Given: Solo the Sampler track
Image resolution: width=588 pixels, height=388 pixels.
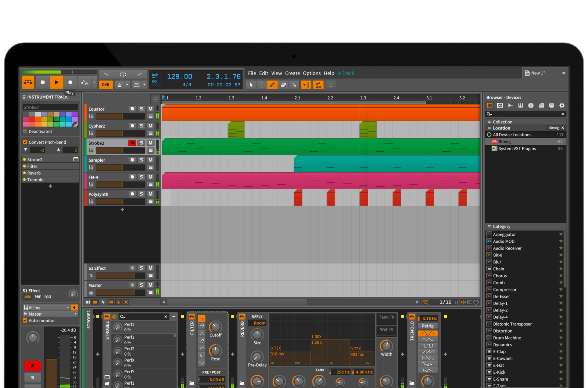Looking at the screenshot, I should click(141, 160).
